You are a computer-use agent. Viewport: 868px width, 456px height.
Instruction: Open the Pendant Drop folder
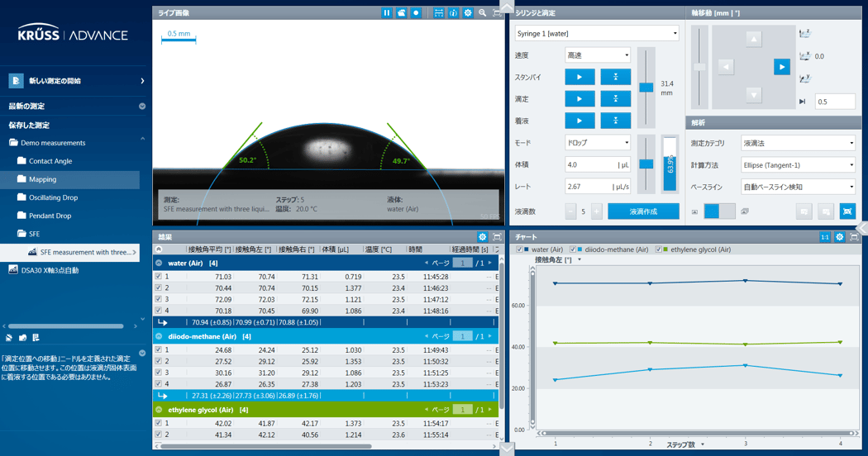click(x=50, y=216)
